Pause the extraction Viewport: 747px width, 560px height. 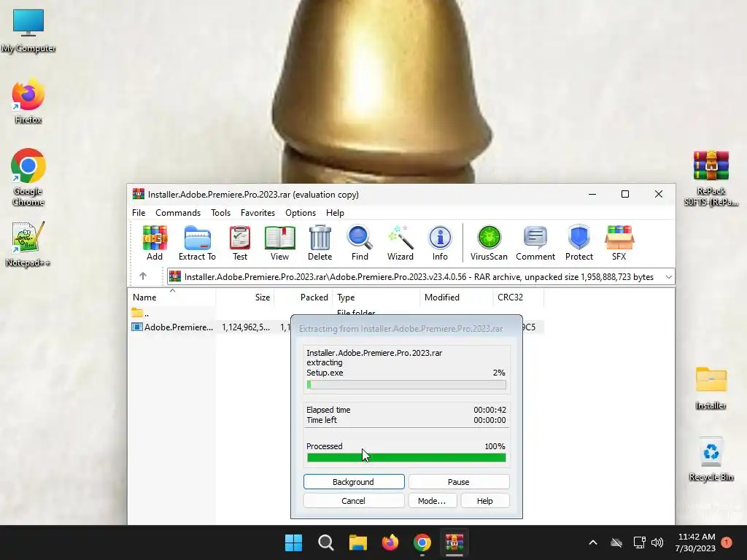459,482
